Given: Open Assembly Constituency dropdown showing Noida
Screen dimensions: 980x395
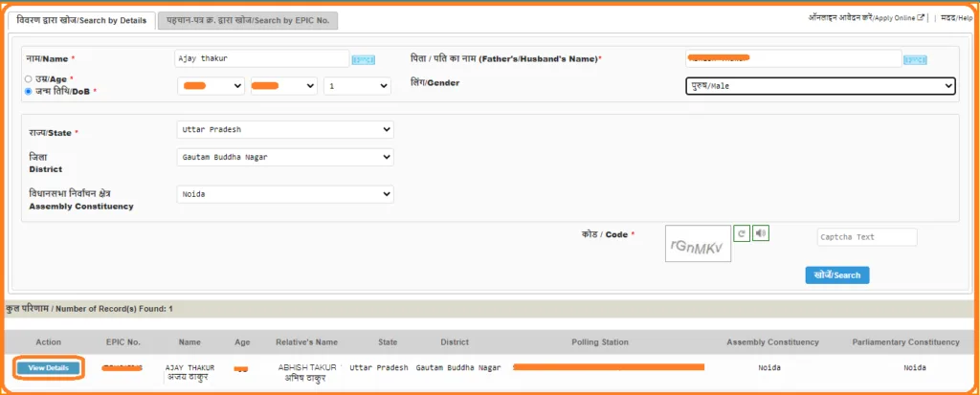Looking at the screenshot, I should pos(285,194).
